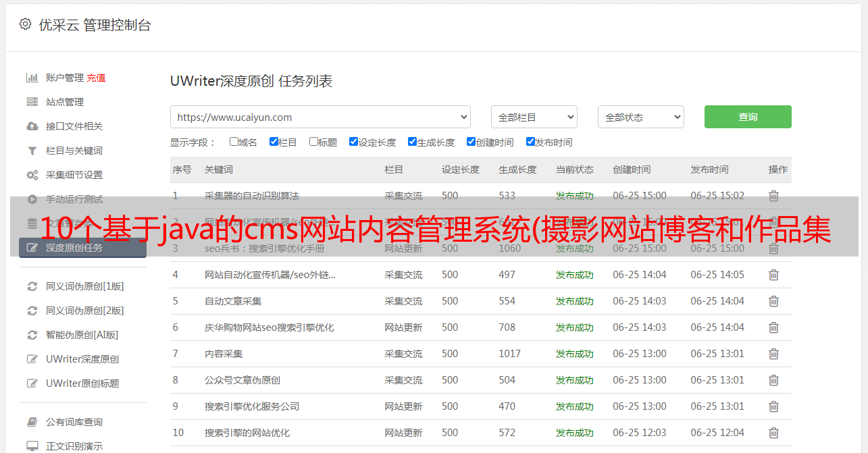Enable the 标题 field checkbox

pos(313,142)
